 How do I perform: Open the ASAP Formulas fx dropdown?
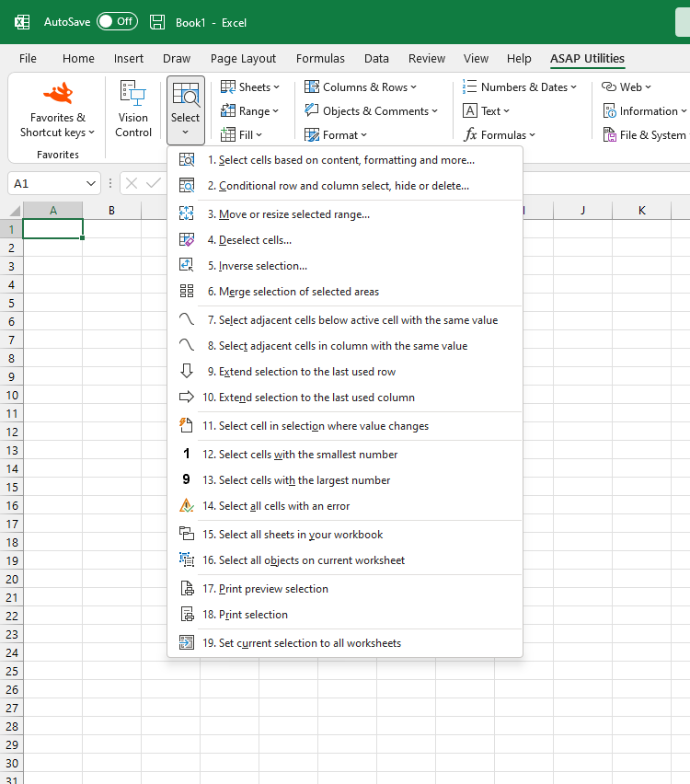tap(499, 135)
